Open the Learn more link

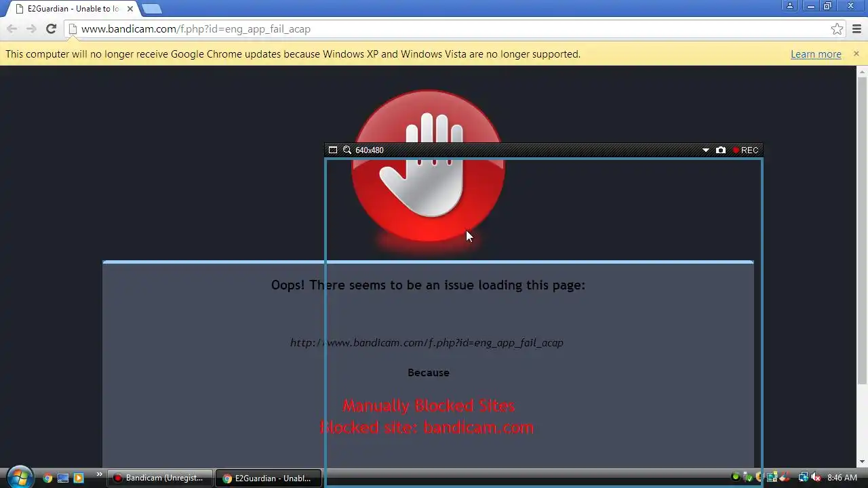coord(816,54)
